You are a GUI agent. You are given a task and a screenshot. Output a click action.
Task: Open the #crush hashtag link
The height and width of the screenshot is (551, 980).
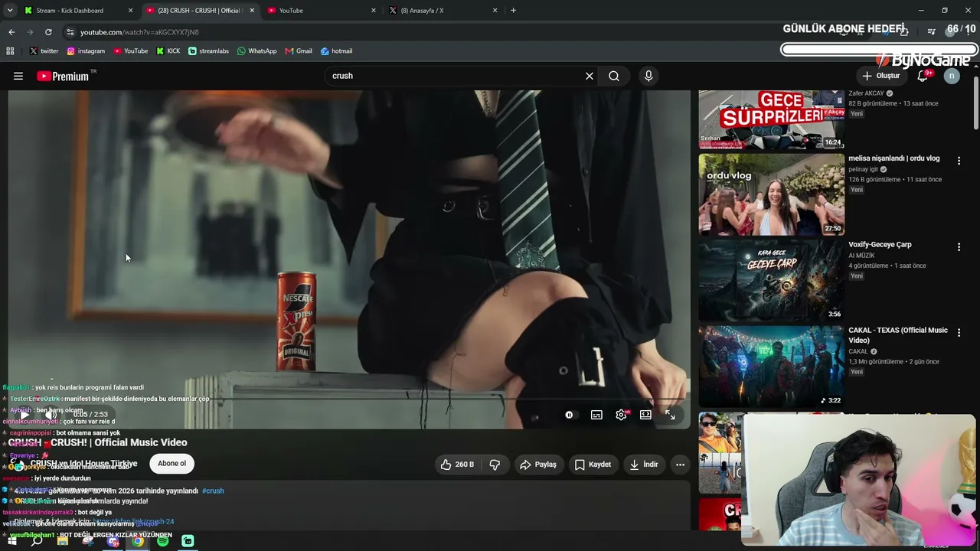(x=213, y=491)
